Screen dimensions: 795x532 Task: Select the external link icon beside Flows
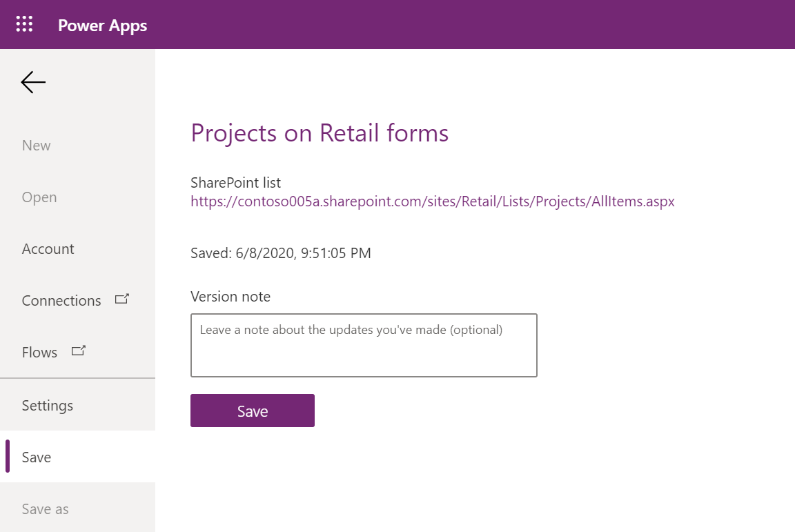click(x=78, y=351)
